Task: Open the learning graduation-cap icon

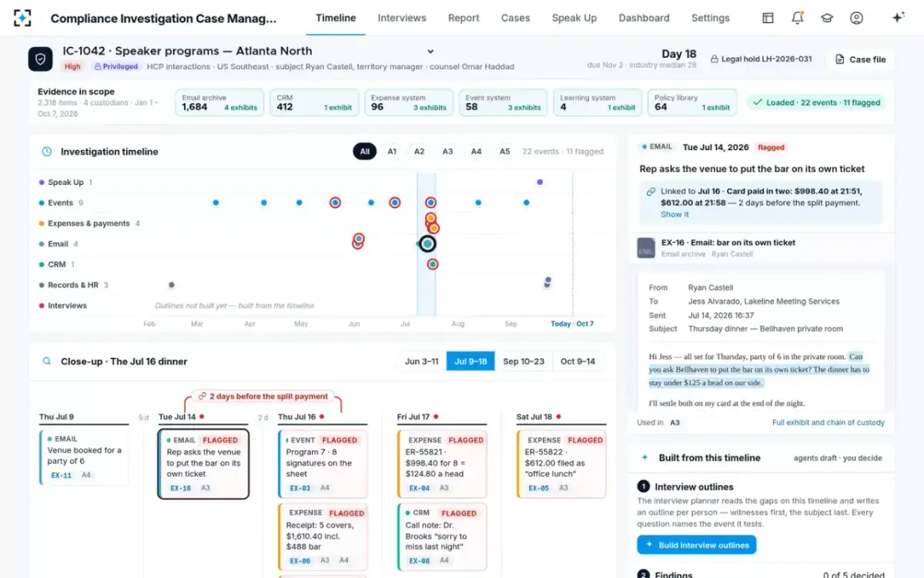Action: tap(827, 18)
